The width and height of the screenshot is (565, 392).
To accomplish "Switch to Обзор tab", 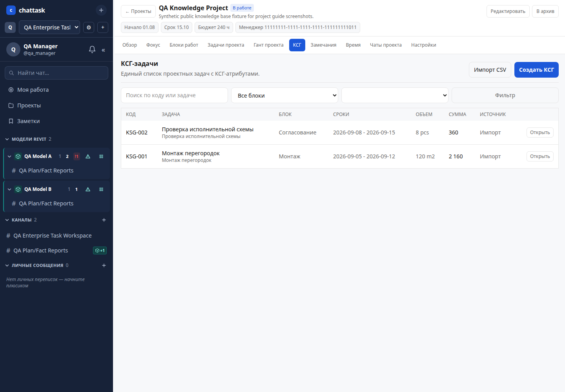I will click(x=129, y=45).
